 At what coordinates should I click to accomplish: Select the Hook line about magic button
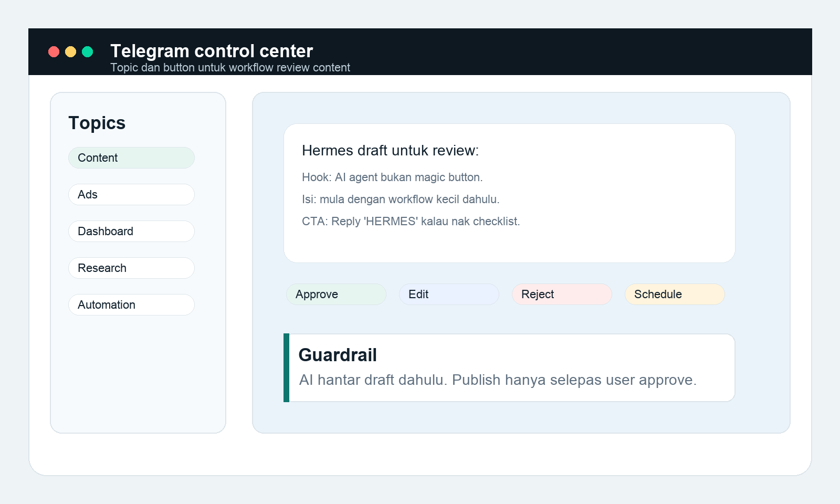point(392,177)
